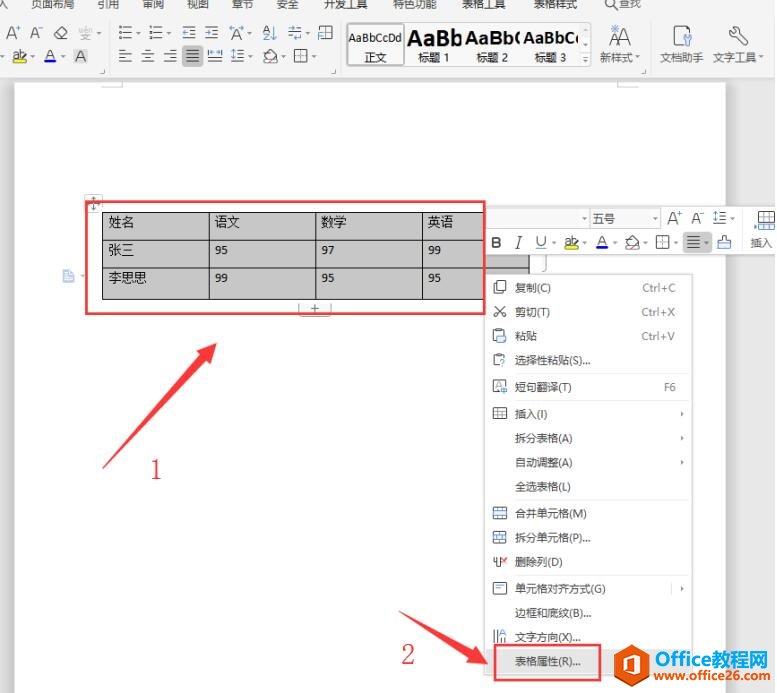777x693 pixels.
Task: Apply the 标题 1 style
Action: pos(434,45)
